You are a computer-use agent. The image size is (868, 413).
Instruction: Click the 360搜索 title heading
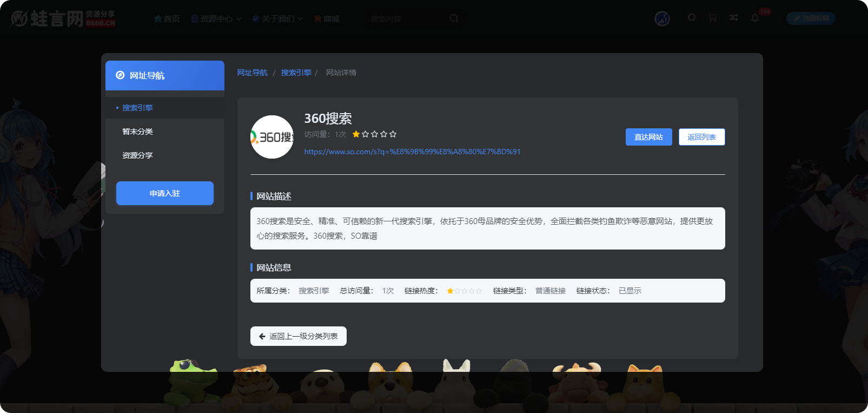pos(328,119)
